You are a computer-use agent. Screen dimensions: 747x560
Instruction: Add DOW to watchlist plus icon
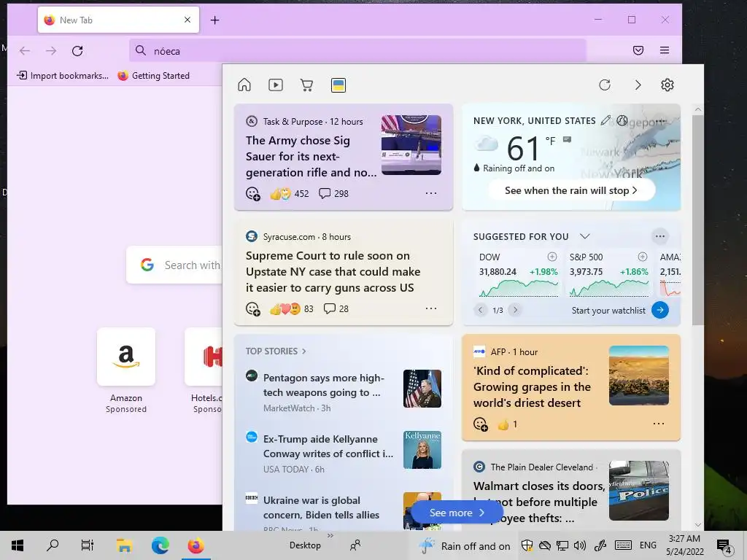pyautogui.click(x=552, y=257)
